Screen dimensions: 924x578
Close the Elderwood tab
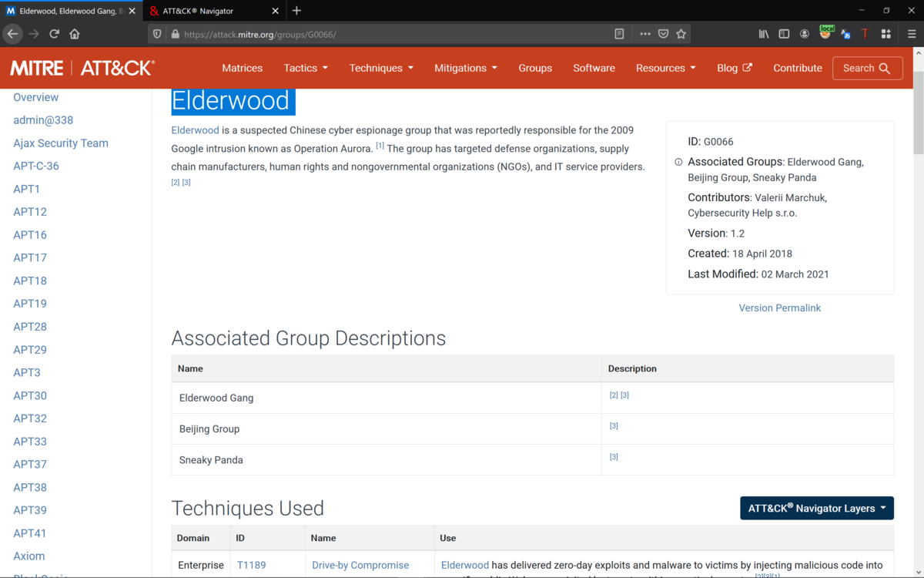132,11
